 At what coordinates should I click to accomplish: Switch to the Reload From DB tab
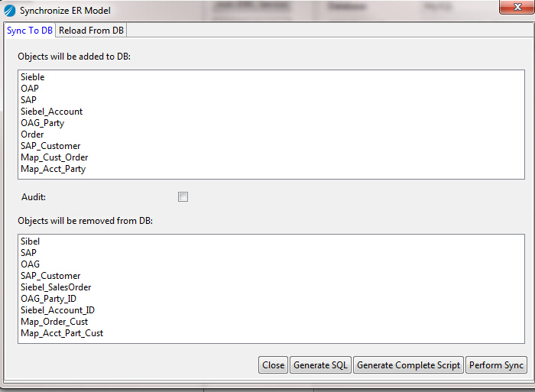tap(92, 31)
